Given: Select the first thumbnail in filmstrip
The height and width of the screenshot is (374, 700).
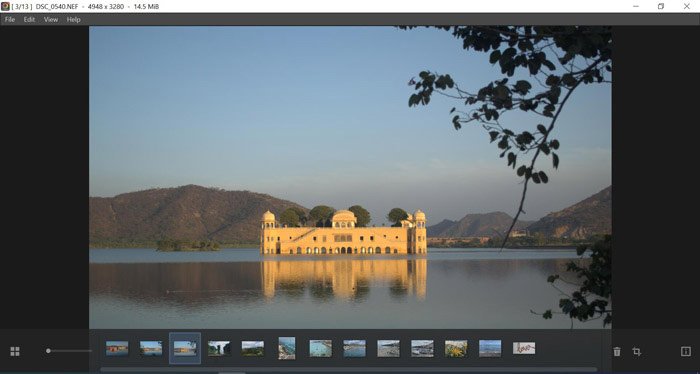Looking at the screenshot, I should [x=117, y=349].
